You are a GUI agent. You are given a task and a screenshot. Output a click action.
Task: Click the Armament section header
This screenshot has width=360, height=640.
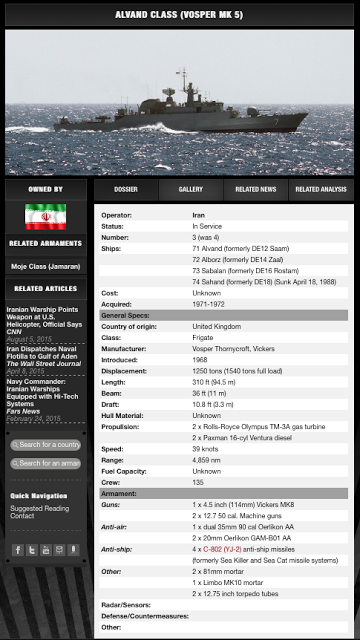coord(224,494)
